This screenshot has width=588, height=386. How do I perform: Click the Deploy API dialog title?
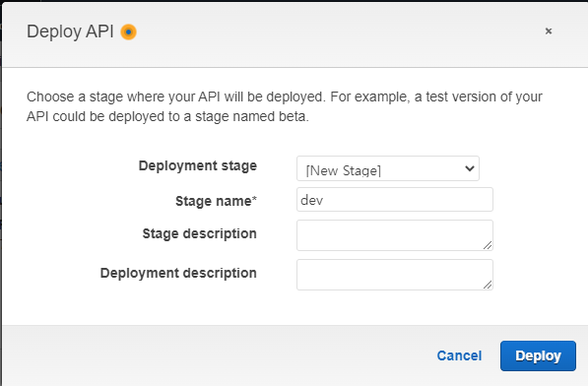click(70, 32)
